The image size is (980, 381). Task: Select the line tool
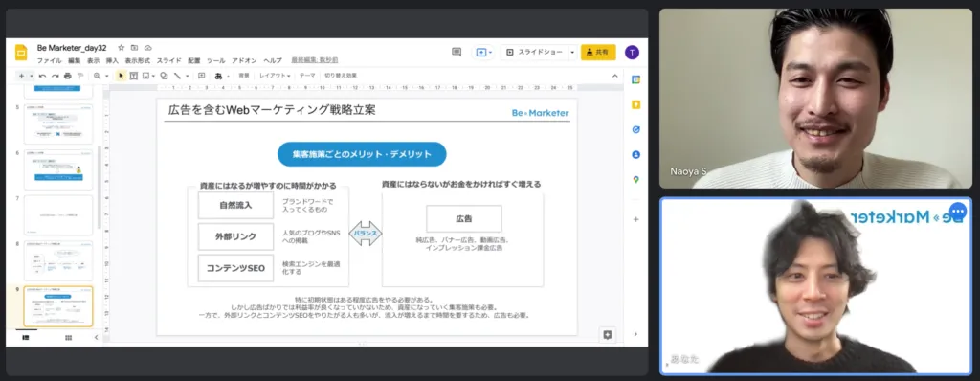click(x=177, y=76)
